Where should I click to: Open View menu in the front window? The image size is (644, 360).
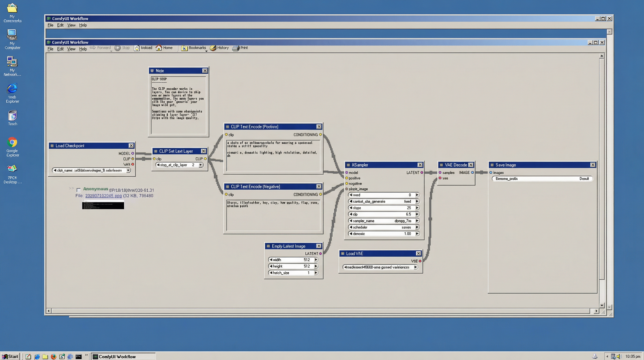pyautogui.click(x=71, y=49)
